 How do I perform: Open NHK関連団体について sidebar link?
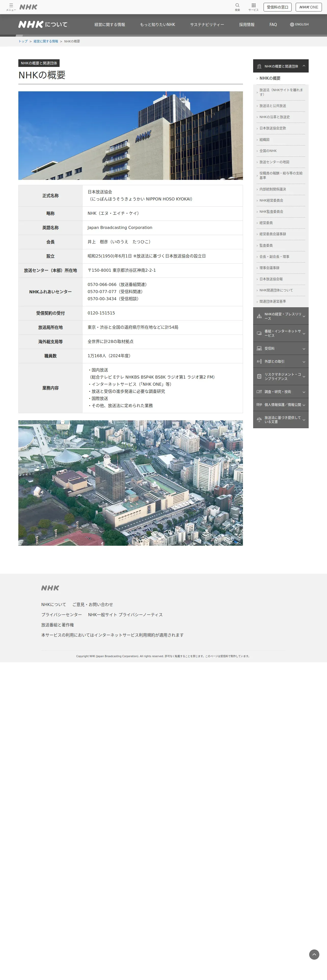(276, 290)
